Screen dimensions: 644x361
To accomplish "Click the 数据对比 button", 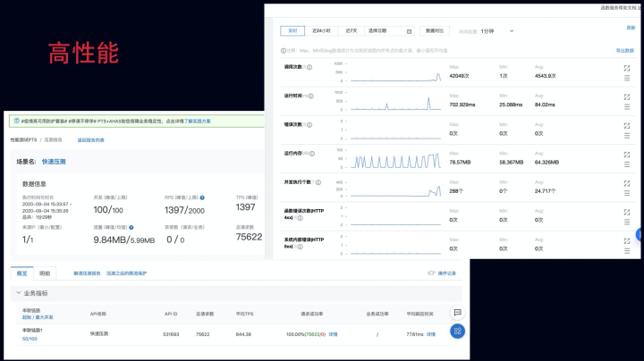I will click(435, 30).
